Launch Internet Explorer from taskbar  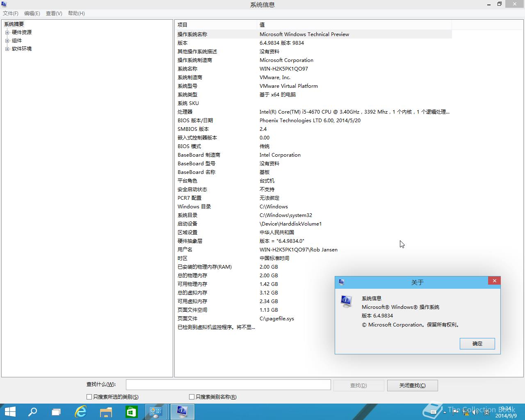81,412
